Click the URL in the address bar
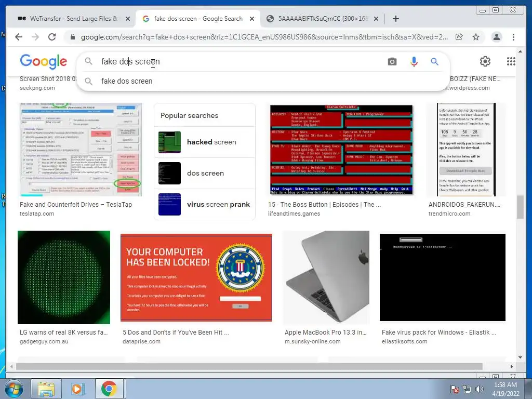 click(x=264, y=37)
